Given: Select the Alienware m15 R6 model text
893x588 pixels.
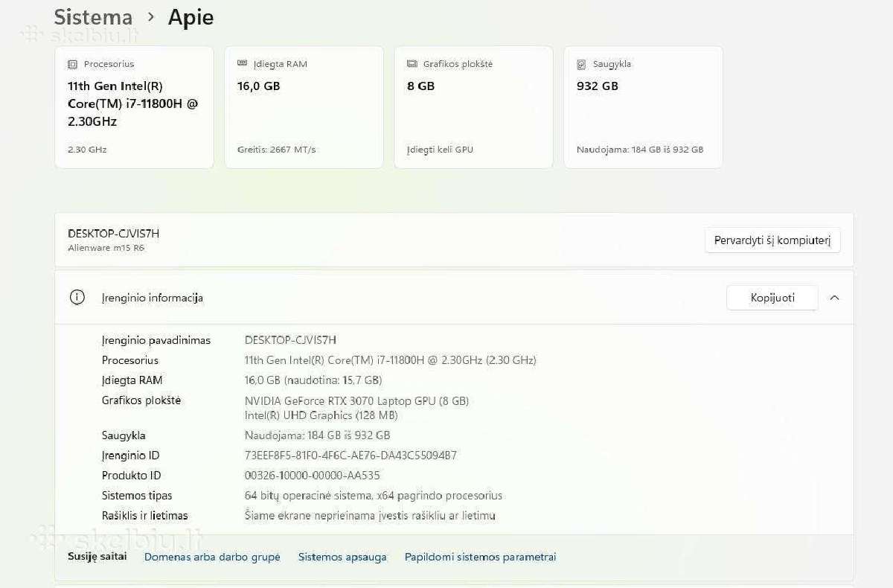Looking at the screenshot, I should [106, 248].
